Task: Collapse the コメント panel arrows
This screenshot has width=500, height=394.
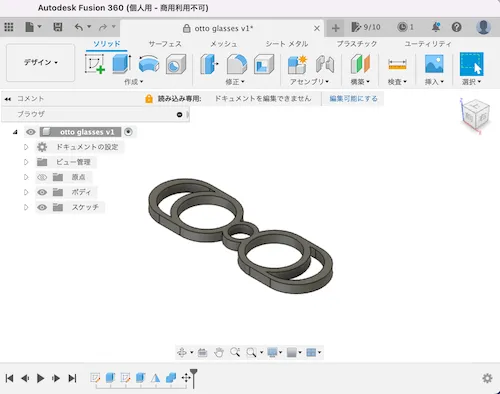Action: click(8, 99)
